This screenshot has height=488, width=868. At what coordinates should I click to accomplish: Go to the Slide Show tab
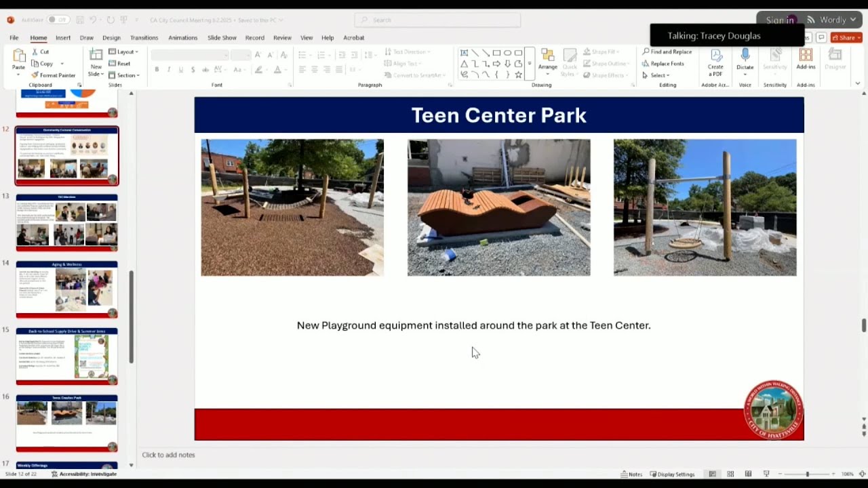[222, 38]
